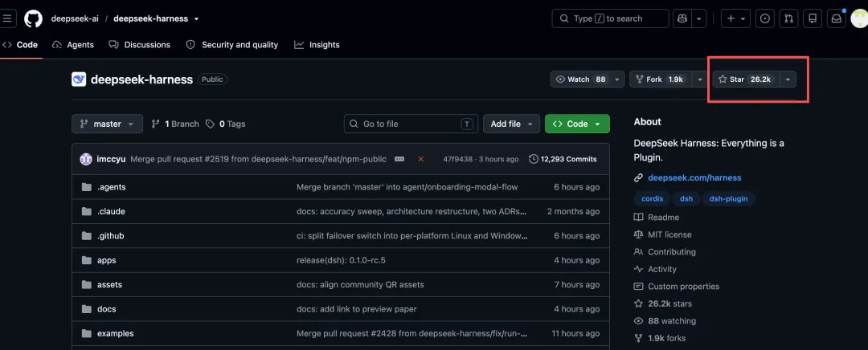View the '0 Tags' link
This screenshot has width=868, height=350.
tap(225, 124)
